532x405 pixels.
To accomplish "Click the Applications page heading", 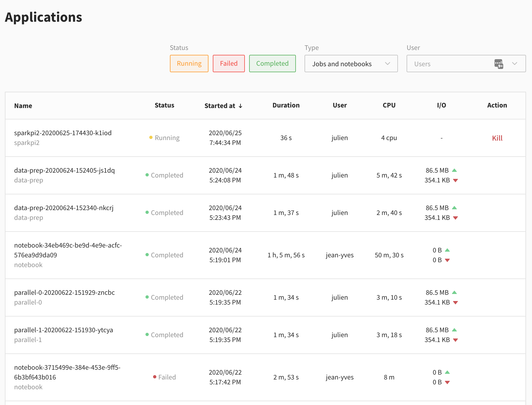I will [x=43, y=17].
